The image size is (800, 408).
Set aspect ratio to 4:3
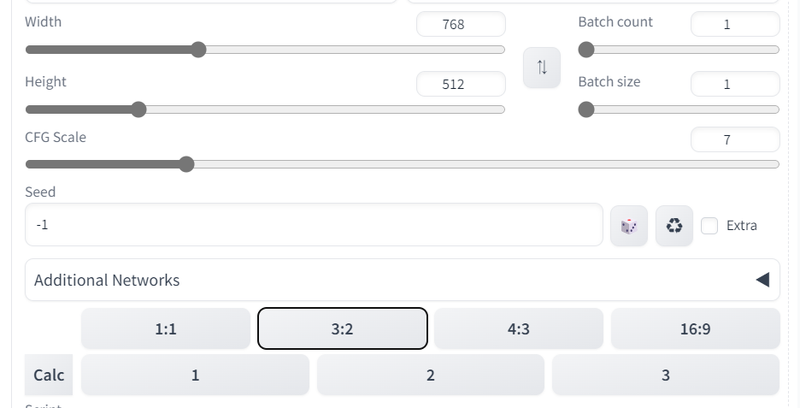[518, 328]
